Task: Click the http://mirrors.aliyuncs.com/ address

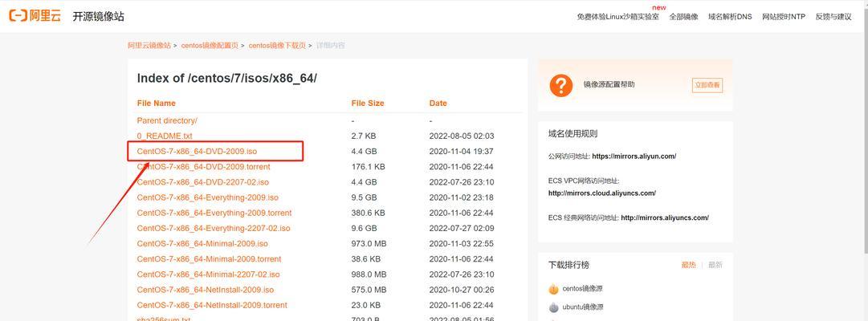Action: pyautogui.click(x=665, y=218)
